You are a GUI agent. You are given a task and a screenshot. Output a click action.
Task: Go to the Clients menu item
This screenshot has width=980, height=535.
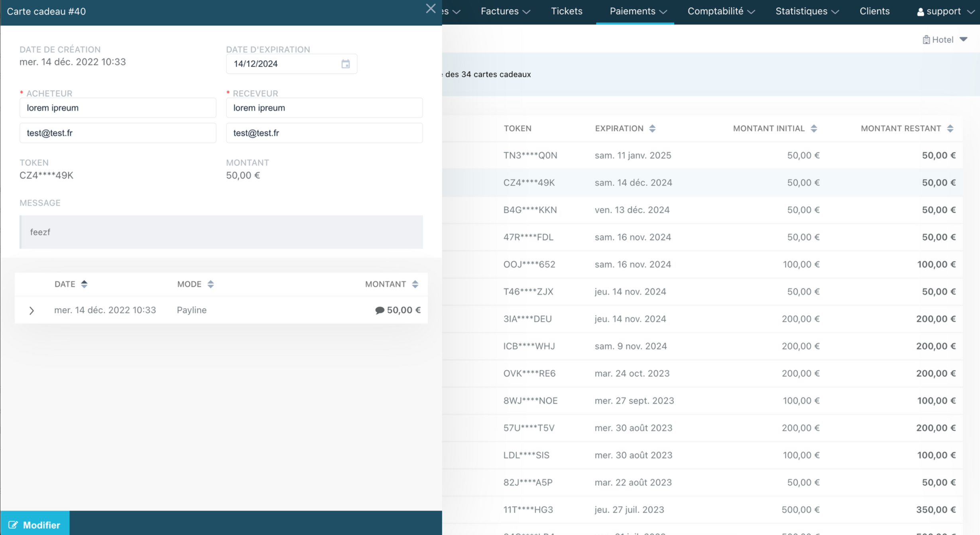click(x=874, y=12)
